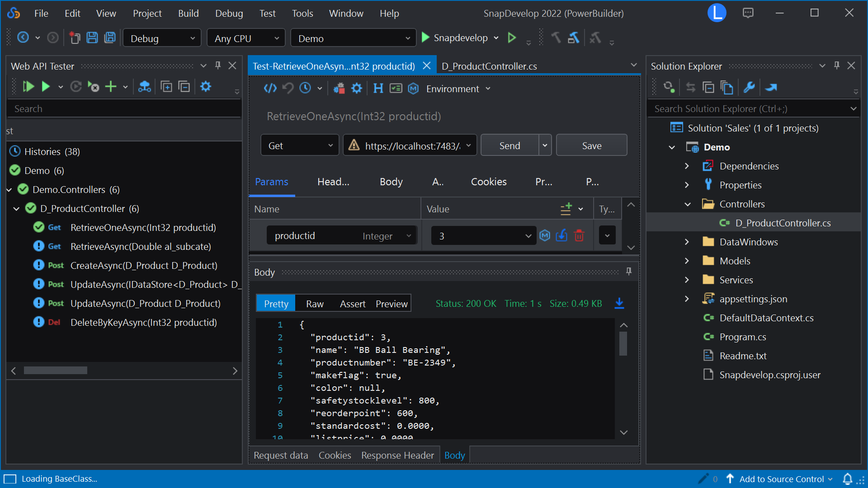
Task: Collapse the D_ProductController tree node
Action: tap(16, 209)
